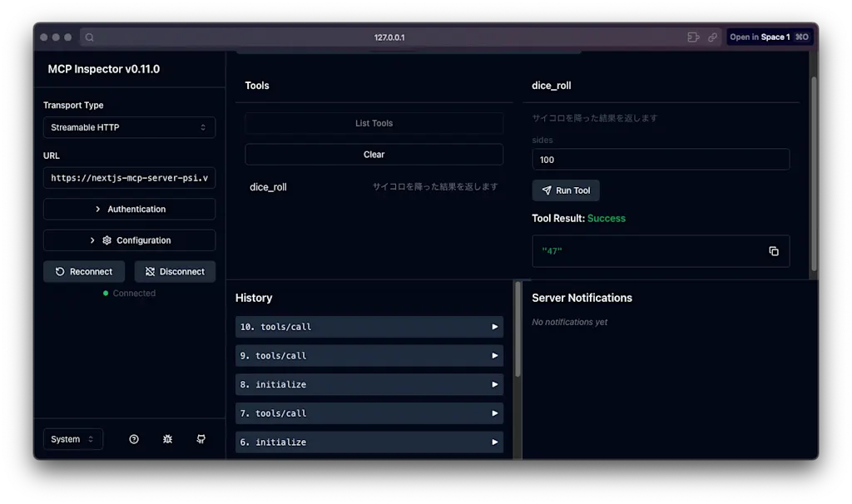Click the main panel vertical scrollbar
This screenshot has width=852, height=504.
point(814,174)
